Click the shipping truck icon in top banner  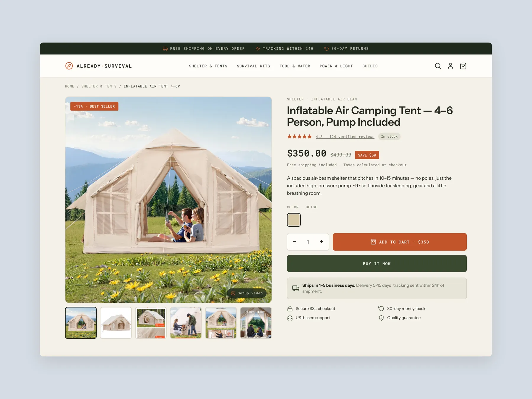point(165,48)
